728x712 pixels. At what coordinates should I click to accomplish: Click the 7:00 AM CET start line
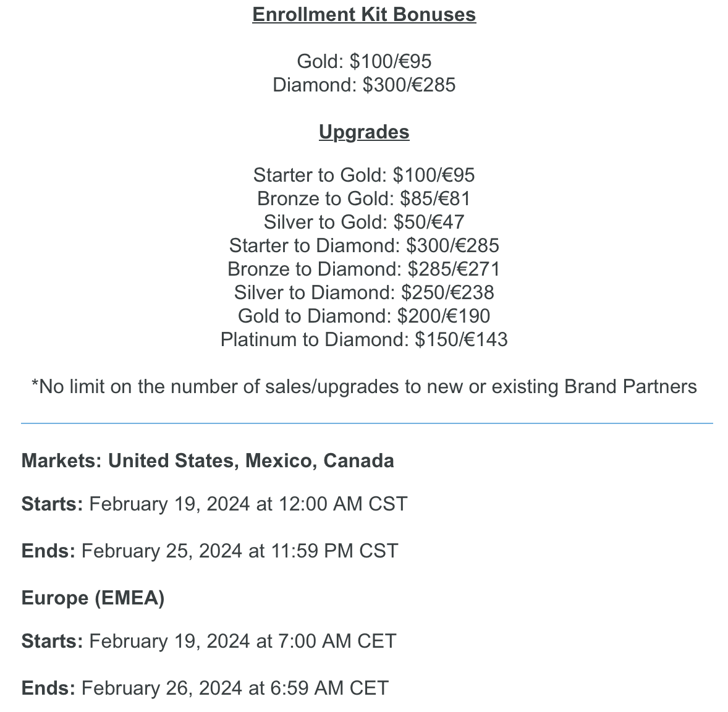coord(209,641)
